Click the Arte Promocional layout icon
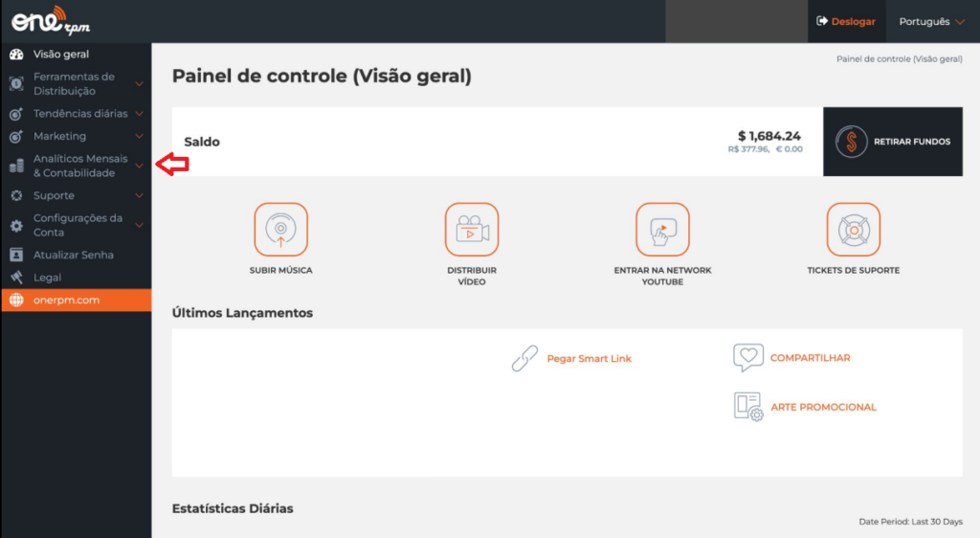This screenshot has width=980, height=538. coord(748,407)
